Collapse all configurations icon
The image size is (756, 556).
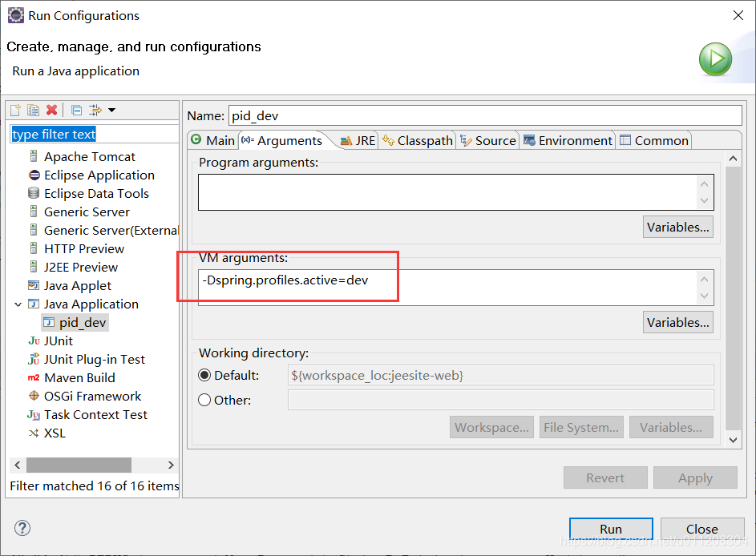pos(76,111)
